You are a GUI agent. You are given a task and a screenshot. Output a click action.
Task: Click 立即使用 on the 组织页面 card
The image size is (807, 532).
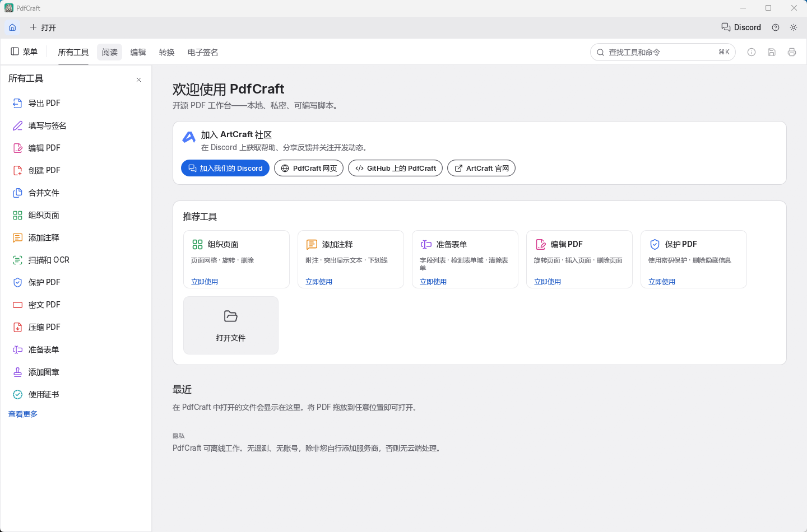205,282
